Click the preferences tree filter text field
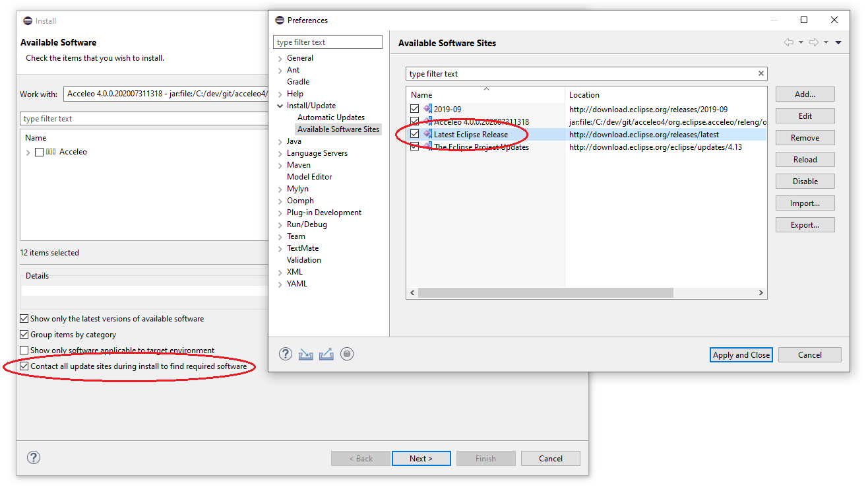868x501 pixels. (327, 42)
